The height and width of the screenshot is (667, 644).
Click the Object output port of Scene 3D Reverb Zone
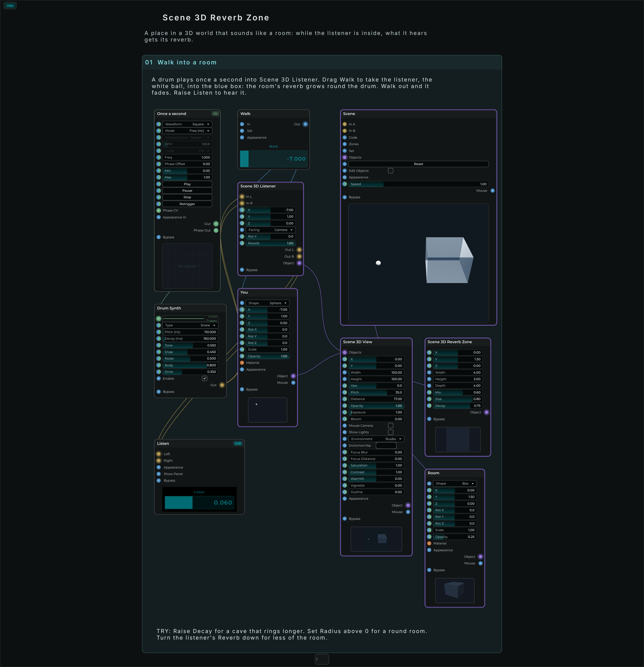(487, 412)
